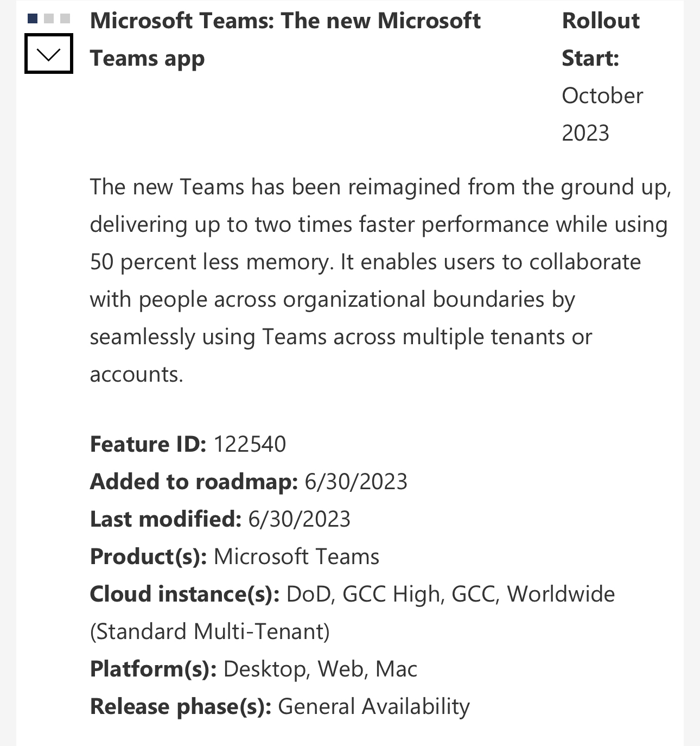Click the General Availability release phase label
The height and width of the screenshot is (746, 700).
coord(375,706)
